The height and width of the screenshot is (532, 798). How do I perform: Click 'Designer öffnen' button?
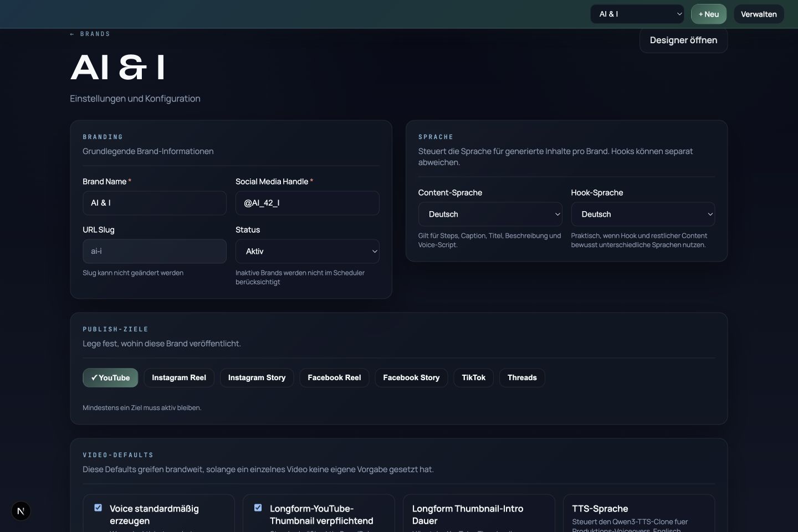coord(683,40)
